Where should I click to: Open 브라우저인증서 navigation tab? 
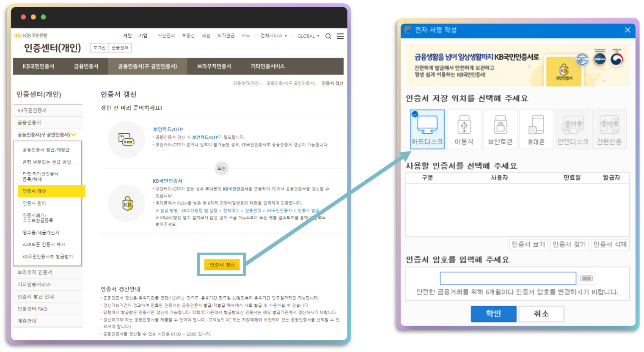click(x=214, y=66)
